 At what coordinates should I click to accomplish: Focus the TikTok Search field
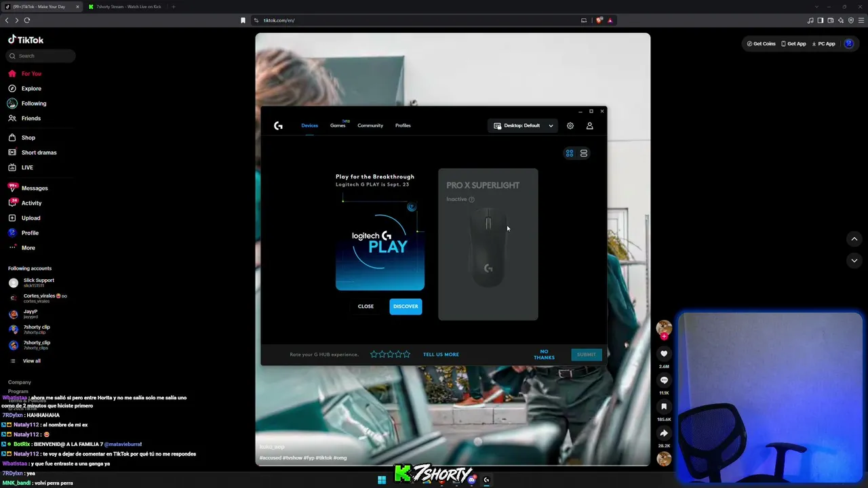tap(41, 56)
